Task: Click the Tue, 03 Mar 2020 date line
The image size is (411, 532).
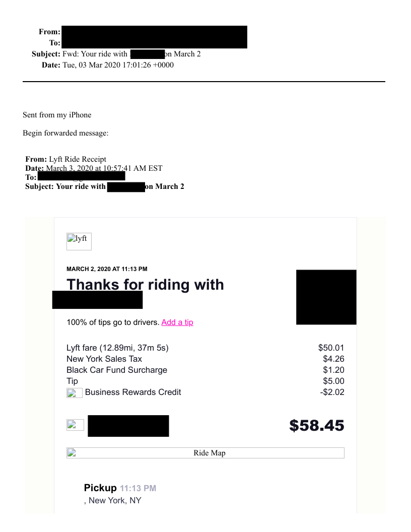Action: [x=118, y=65]
